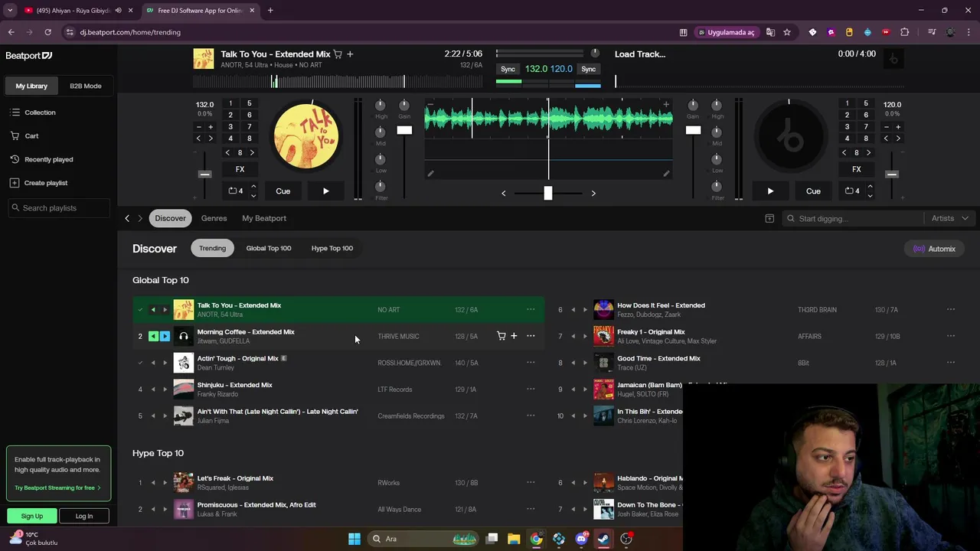Screen dimensions: 980x551
Task: Toggle Sync on the left deck
Action: [508, 69]
